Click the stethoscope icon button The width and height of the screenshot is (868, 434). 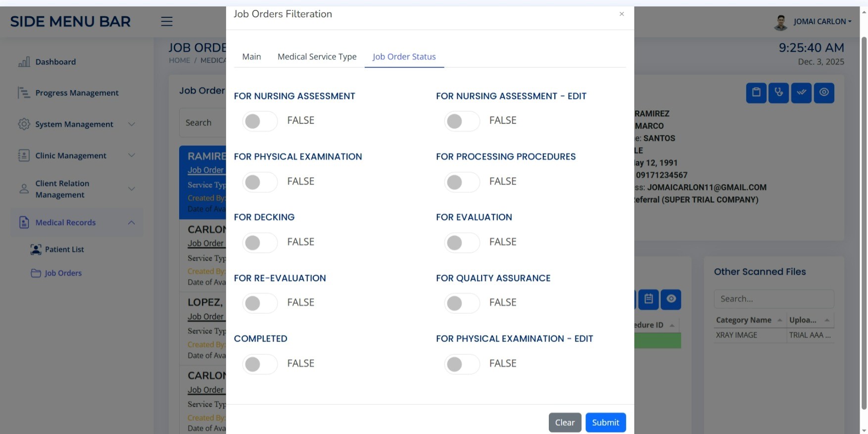click(778, 93)
